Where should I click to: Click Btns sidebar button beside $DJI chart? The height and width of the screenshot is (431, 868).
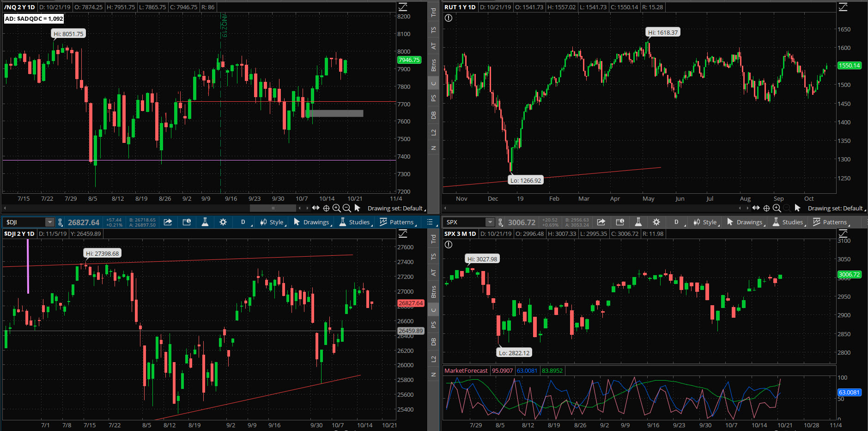coord(433,292)
